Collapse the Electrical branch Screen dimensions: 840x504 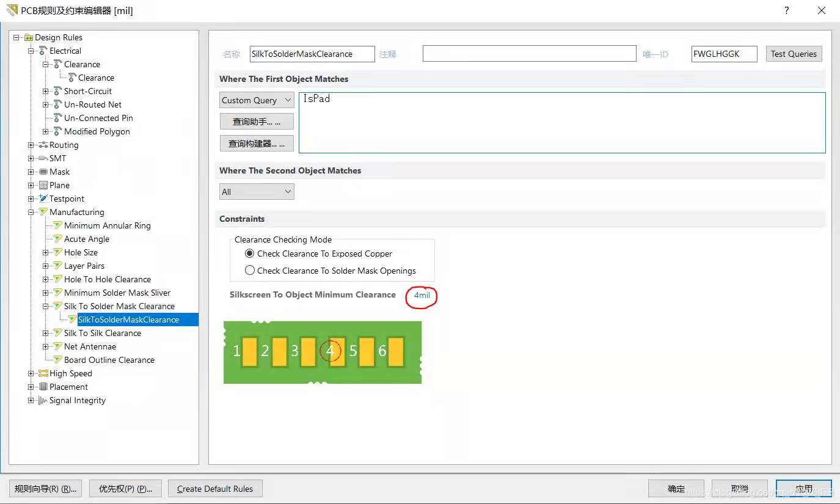pos(31,51)
